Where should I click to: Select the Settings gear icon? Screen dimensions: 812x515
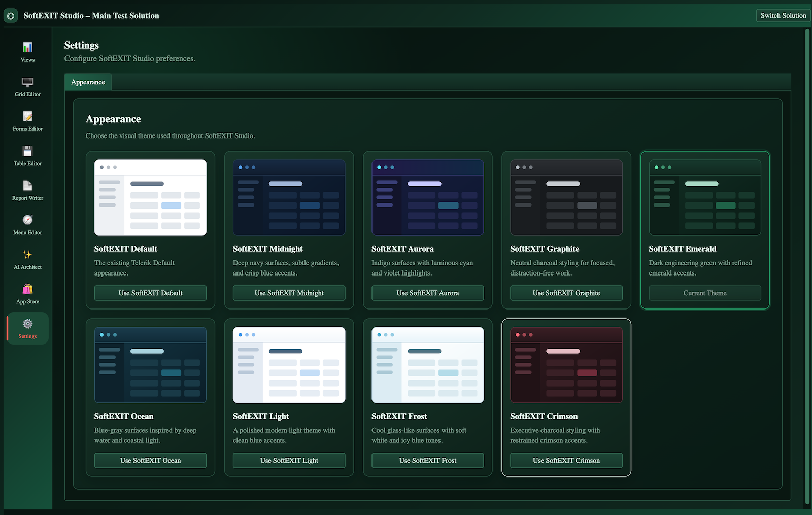click(x=27, y=324)
